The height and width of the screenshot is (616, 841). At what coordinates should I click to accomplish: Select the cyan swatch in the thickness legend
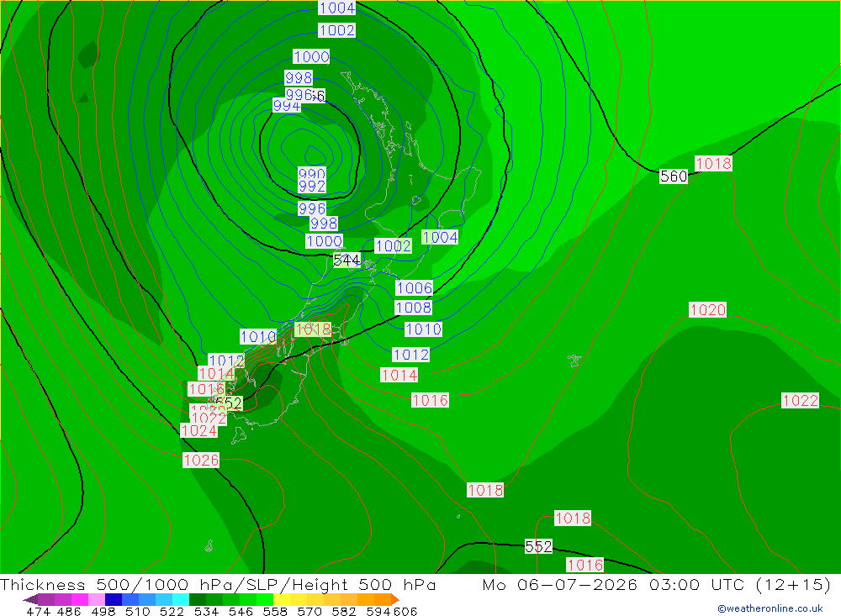tap(181, 599)
